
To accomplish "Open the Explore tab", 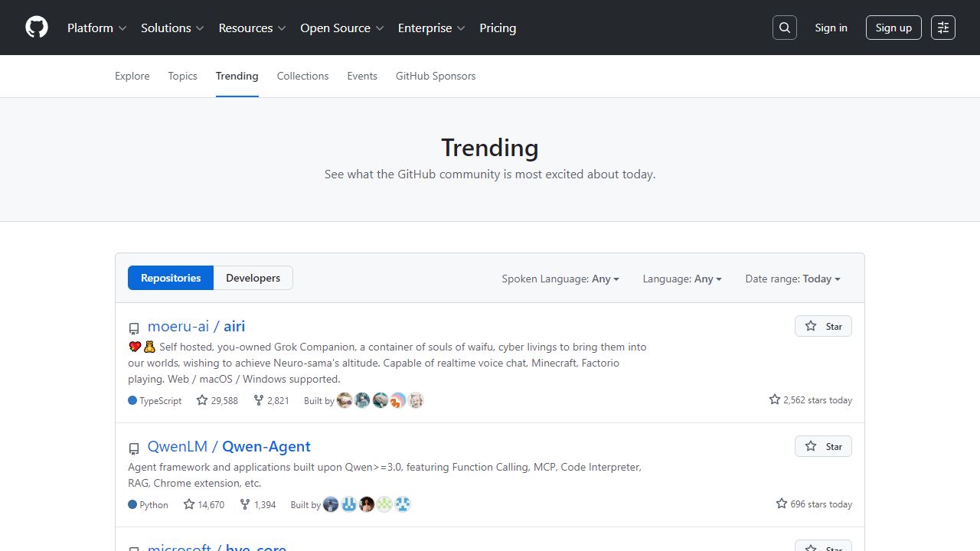I will tap(132, 76).
